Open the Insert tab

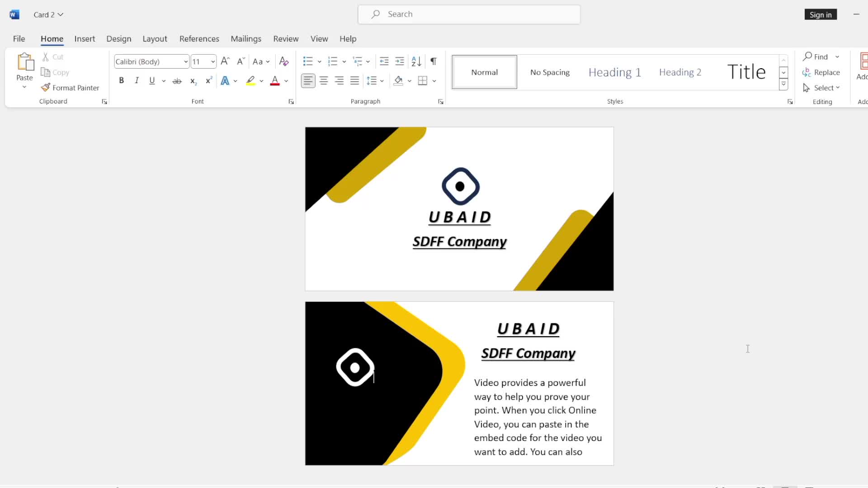[85, 38]
